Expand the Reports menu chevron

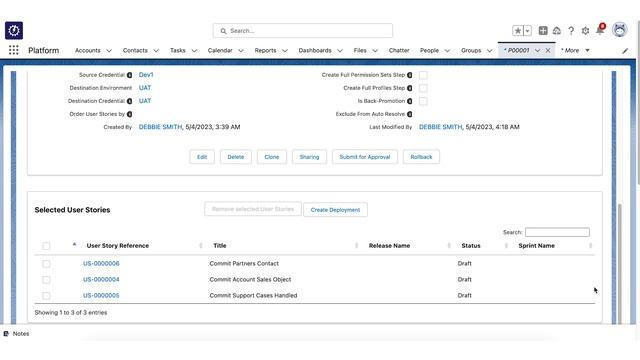click(285, 51)
